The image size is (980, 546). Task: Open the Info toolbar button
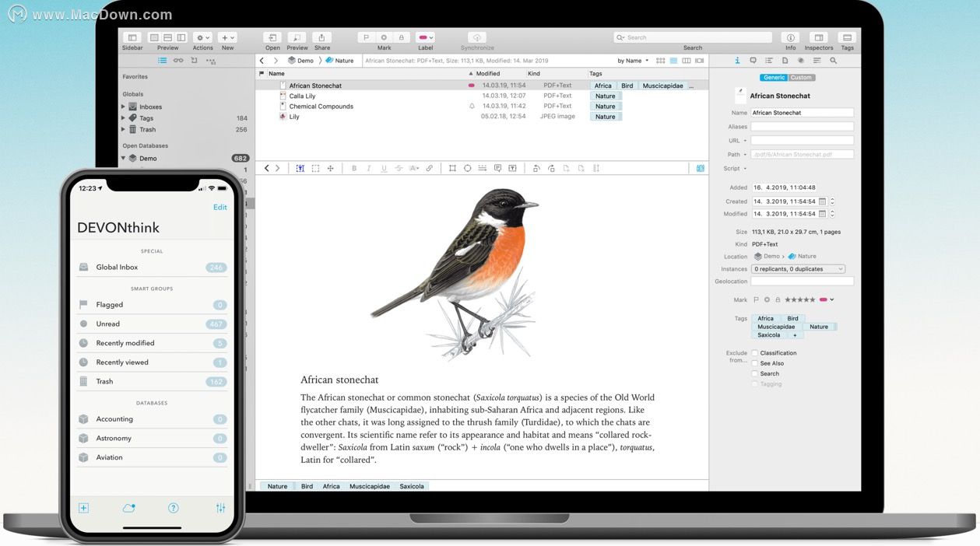(x=790, y=37)
